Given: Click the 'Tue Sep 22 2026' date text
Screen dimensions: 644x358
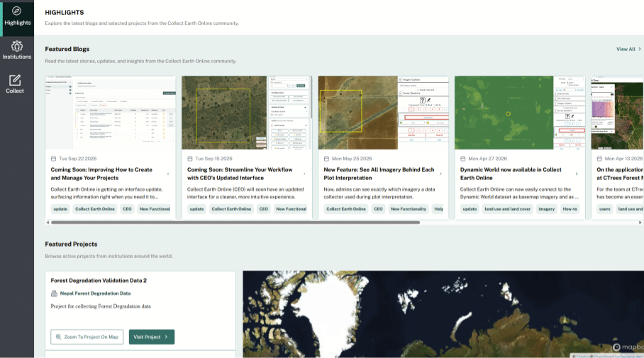Looking at the screenshot, I should 77,159.
